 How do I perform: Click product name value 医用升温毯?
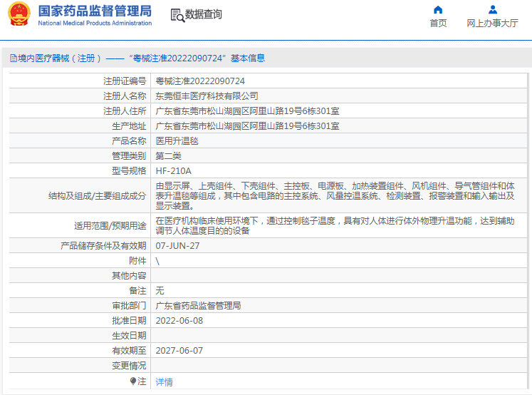pos(177,141)
